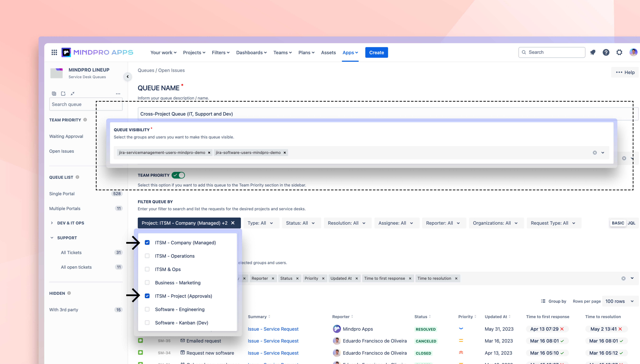
Task: Click Team Priority info icon in sidebar
Action: click(85, 120)
